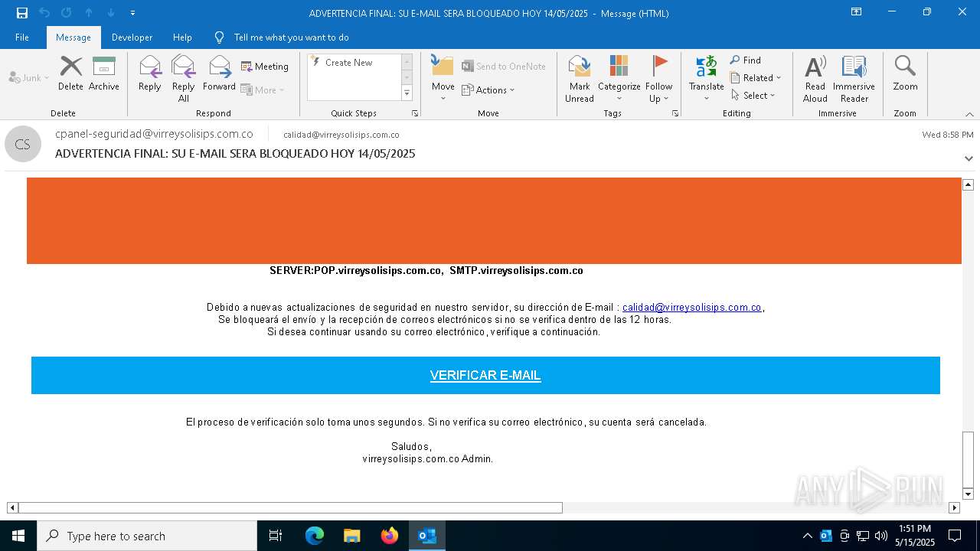This screenshot has height=551, width=980.
Task: Switch to the Developer tab
Action: (132, 37)
